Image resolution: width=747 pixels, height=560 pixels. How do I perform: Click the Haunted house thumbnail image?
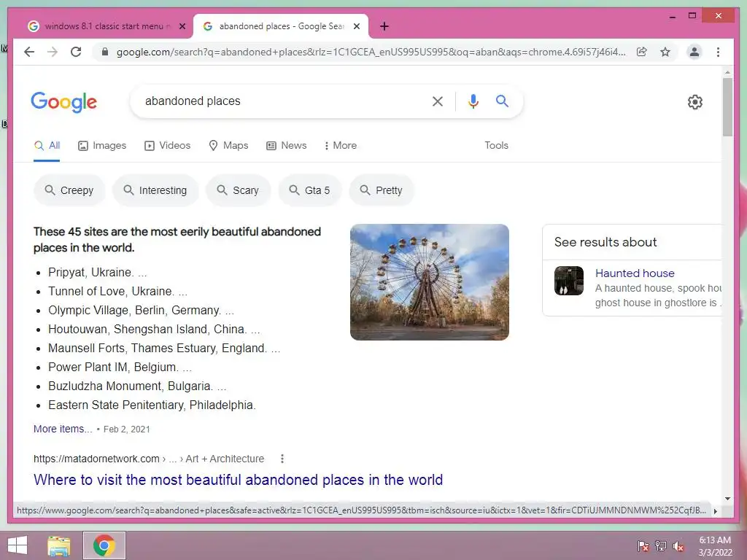pyautogui.click(x=569, y=281)
